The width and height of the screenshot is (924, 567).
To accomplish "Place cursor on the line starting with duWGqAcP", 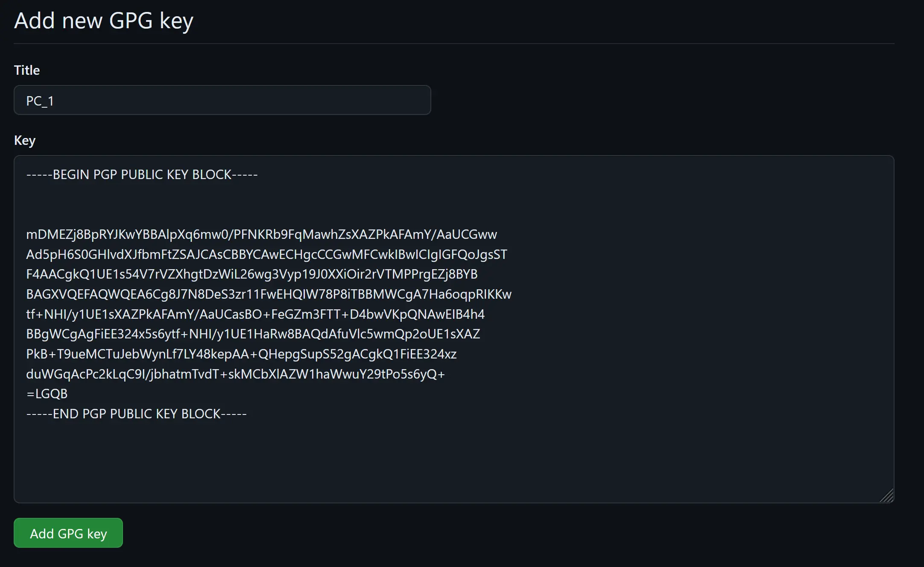I will [x=235, y=374].
